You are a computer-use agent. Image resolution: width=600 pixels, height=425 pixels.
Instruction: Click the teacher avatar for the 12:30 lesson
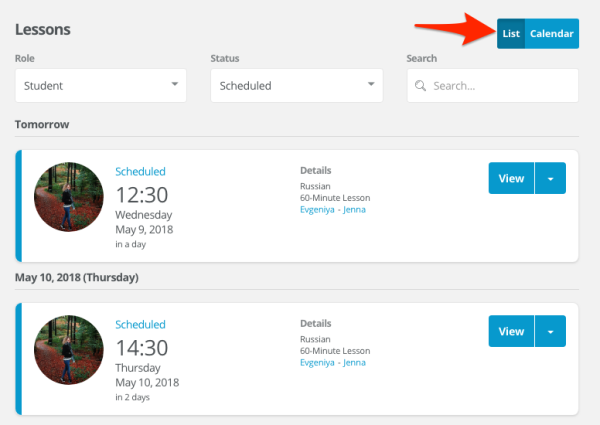[x=69, y=197]
